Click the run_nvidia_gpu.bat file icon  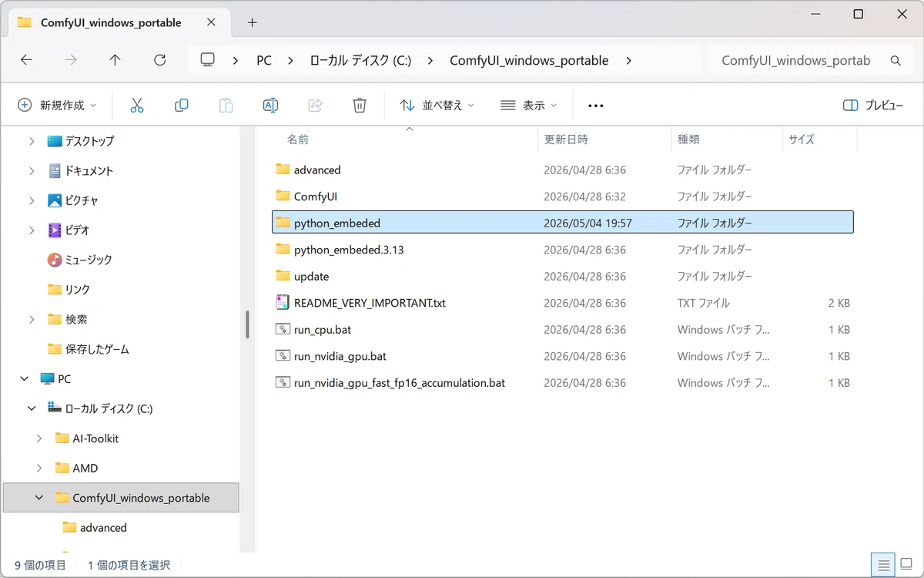(x=283, y=356)
